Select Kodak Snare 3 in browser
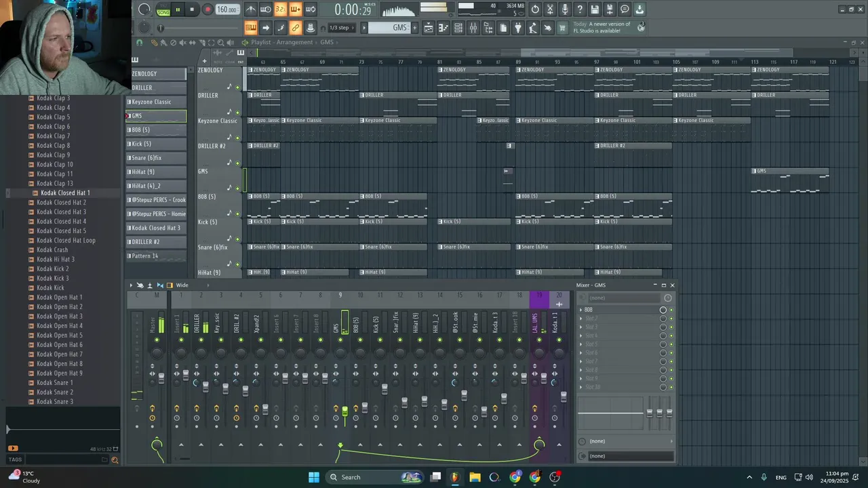868x488 pixels. point(55,402)
